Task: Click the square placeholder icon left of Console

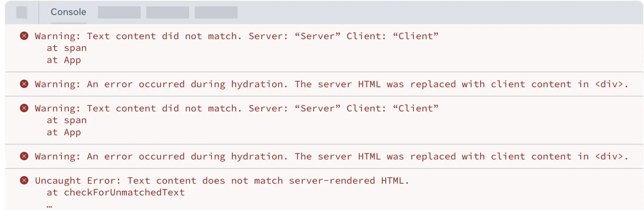Action: tap(22, 12)
